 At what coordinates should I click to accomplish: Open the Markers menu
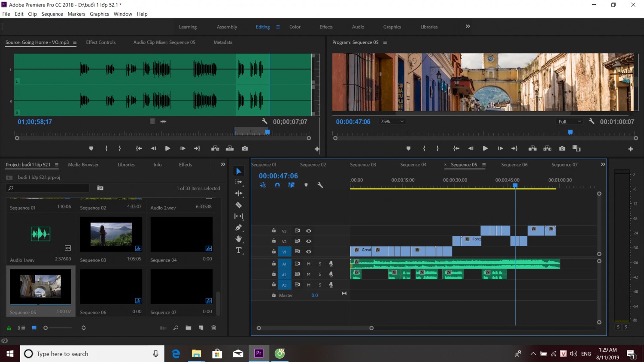click(76, 14)
